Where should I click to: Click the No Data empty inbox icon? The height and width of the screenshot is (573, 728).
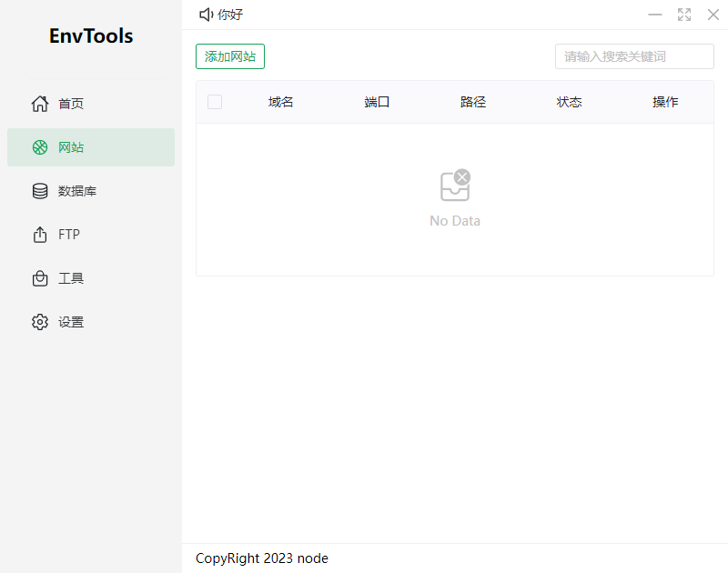pos(455,186)
